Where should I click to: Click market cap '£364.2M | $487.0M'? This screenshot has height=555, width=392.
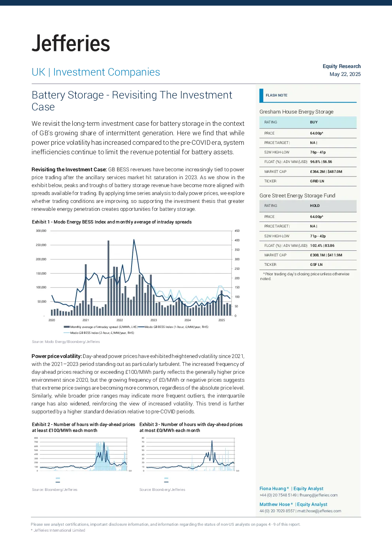point(326,172)
